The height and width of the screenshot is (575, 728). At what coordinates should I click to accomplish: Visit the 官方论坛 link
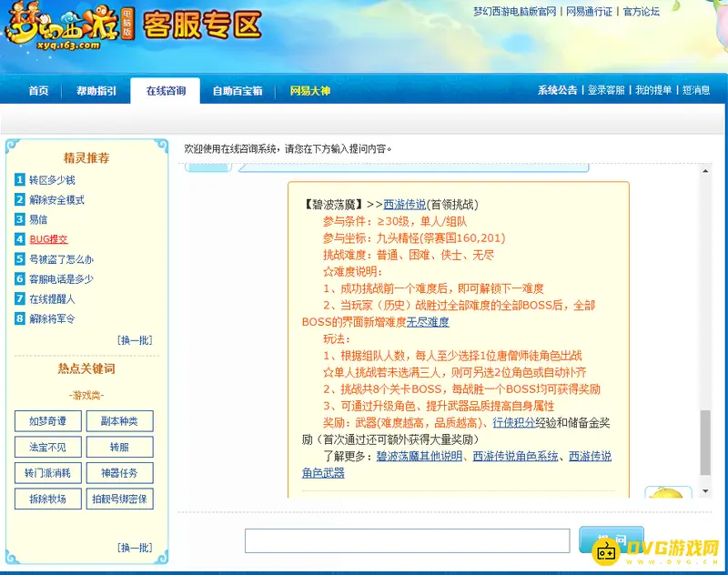[x=642, y=12]
